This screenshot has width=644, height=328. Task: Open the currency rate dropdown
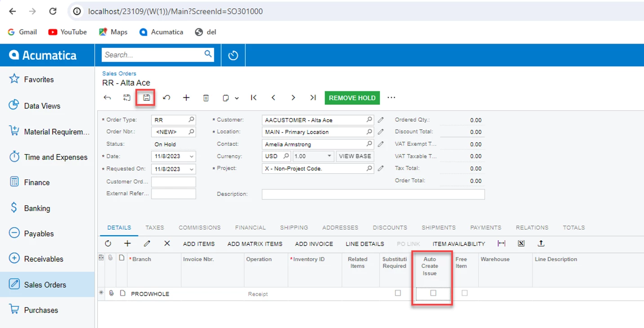329,156
